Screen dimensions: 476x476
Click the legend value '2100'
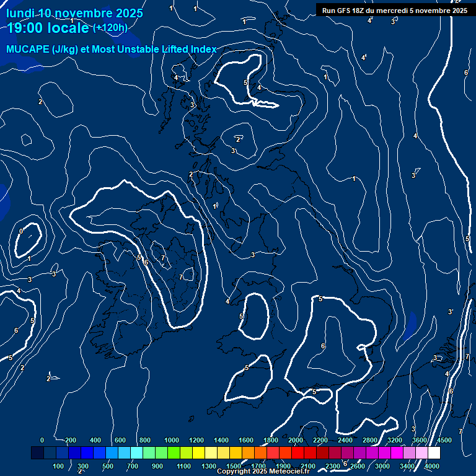pos(308,466)
